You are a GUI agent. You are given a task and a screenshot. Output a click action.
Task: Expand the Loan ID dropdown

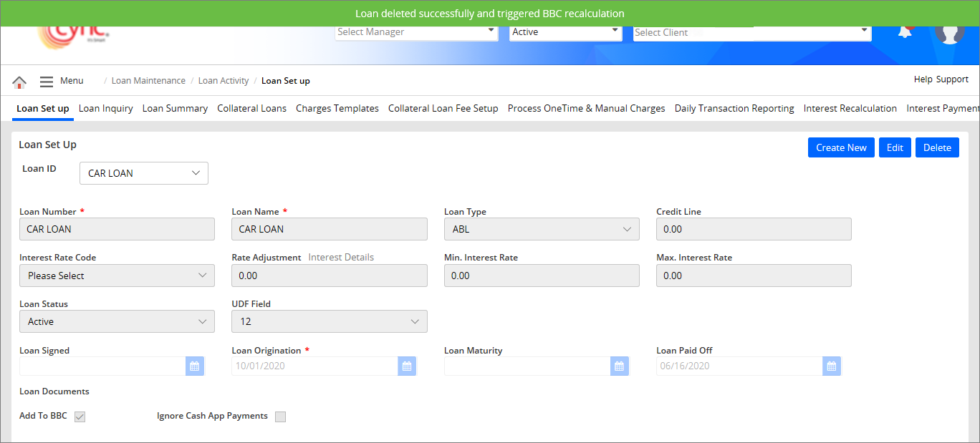(143, 173)
